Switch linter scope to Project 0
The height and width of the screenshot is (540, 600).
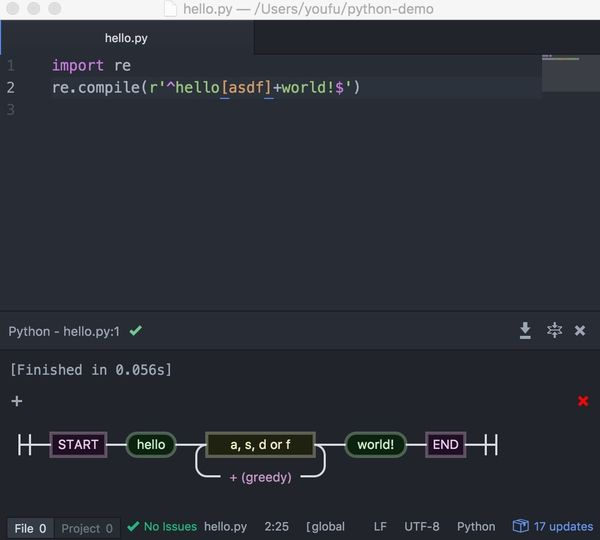[x=87, y=529]
